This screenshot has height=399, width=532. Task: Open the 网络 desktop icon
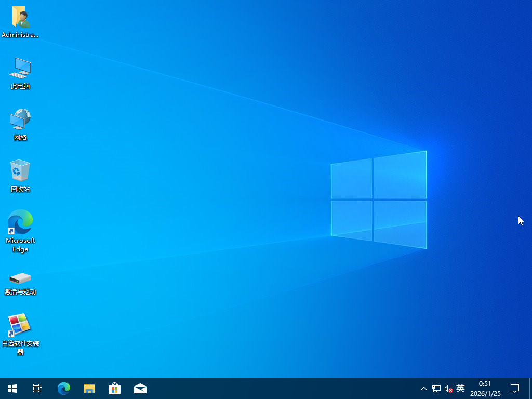[20, 121]
